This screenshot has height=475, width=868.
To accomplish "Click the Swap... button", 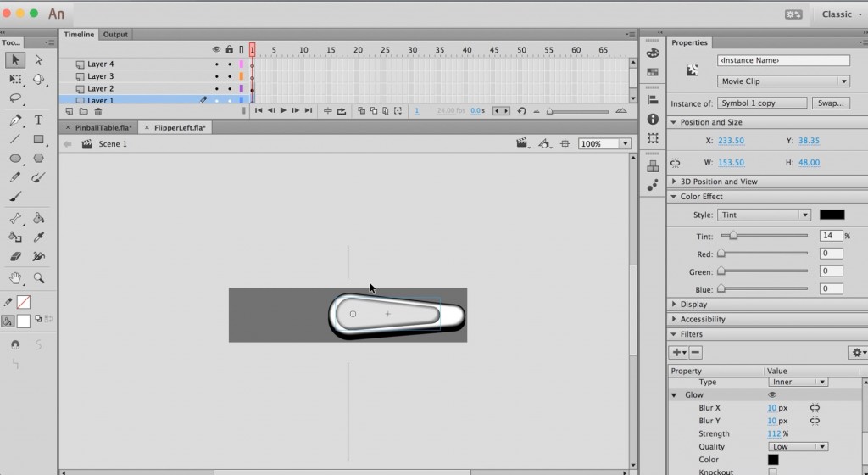I will point(831,103).
